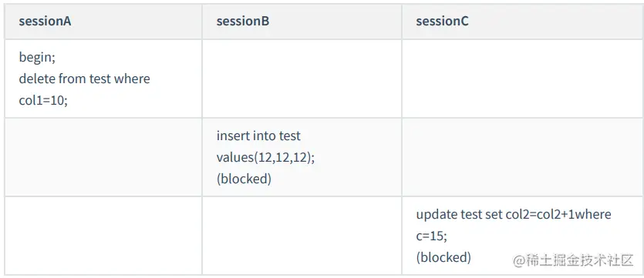Image resolution: width=644 pixels, height=278 pixels.
Task: Click the 'col1=10;' condition text
Action: pyautogui.click(x=43, y=100)
